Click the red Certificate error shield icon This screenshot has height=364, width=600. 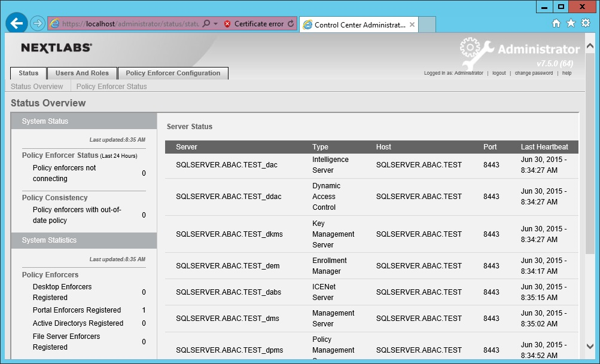pos(227,24)
